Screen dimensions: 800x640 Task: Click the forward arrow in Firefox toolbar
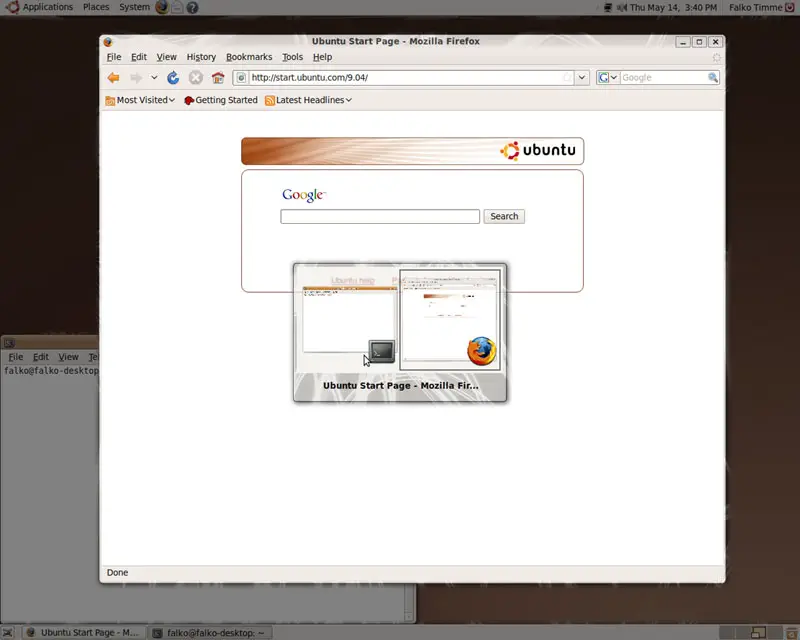coord(136,78)
